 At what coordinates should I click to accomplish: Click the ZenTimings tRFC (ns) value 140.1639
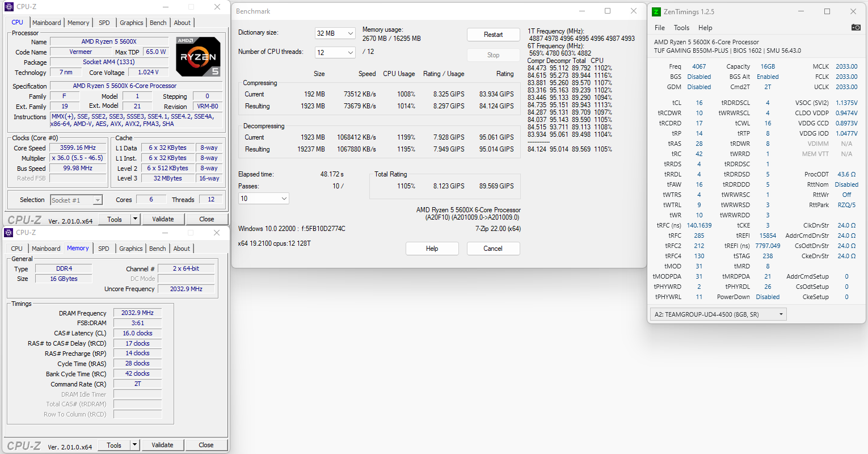tap(699, 225)
